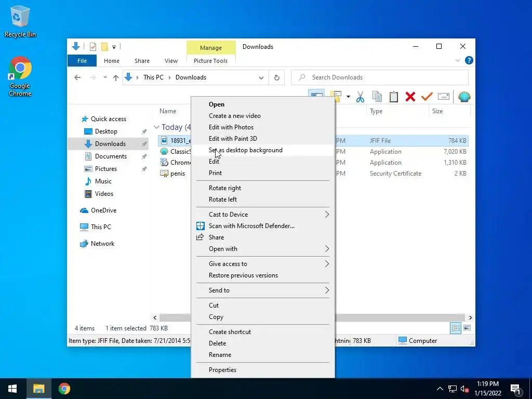Click the Copy pages icon in toolbar
The image size is (532, 399).
click(x=377, y=97)
